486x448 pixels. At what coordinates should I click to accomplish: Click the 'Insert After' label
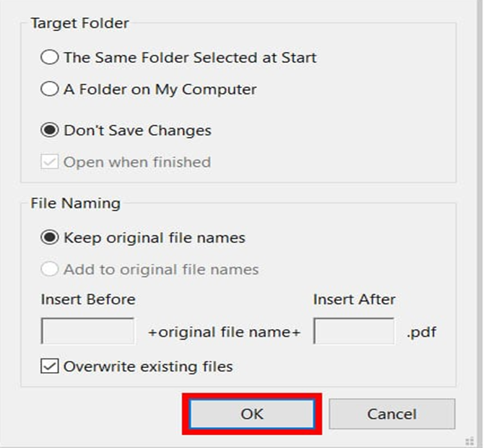[354, 299]
